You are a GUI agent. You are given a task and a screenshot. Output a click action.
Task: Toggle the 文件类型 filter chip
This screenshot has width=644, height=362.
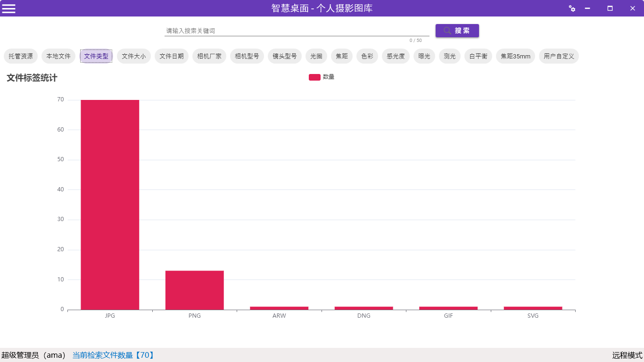coord(96,56)
